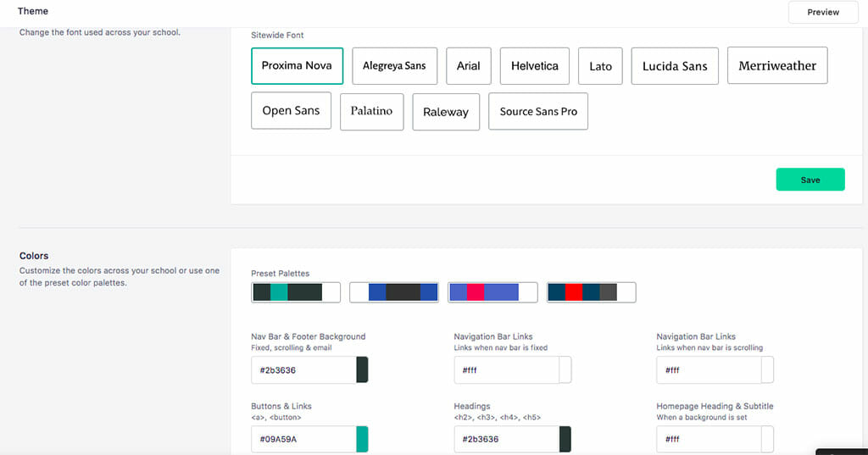Click the Preset Palettes label
Screen dimensions: 868x455
[280, 274]
